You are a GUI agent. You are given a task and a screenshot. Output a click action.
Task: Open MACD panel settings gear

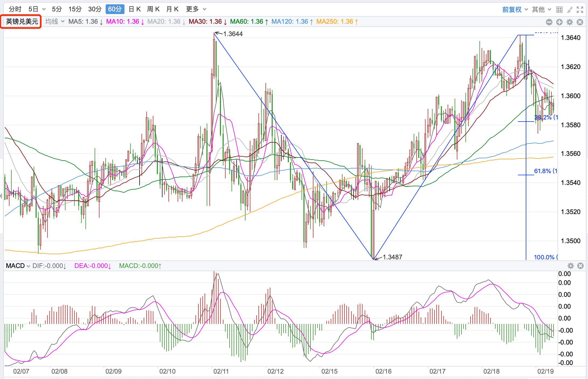click(570, 266)
